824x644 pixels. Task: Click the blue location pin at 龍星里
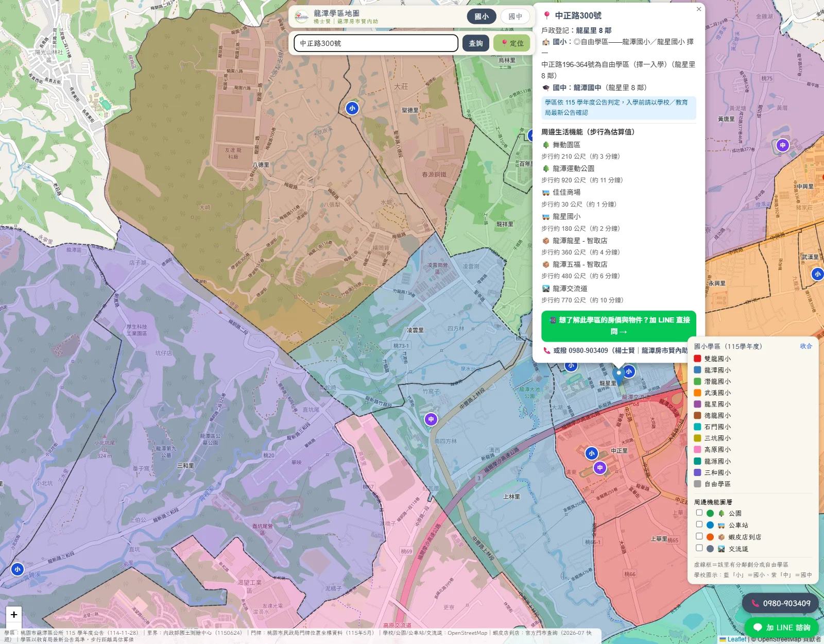[619, 376]
